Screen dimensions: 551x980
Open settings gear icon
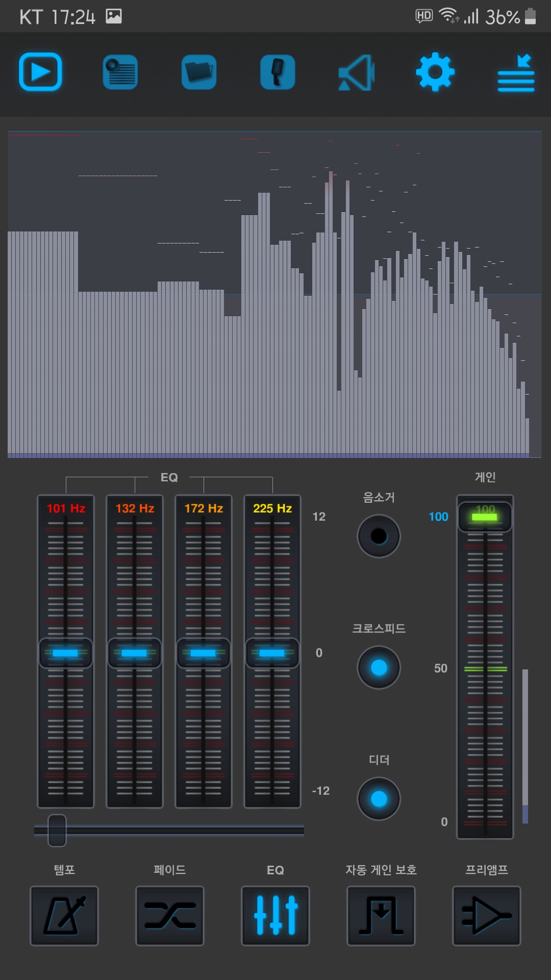435,72
